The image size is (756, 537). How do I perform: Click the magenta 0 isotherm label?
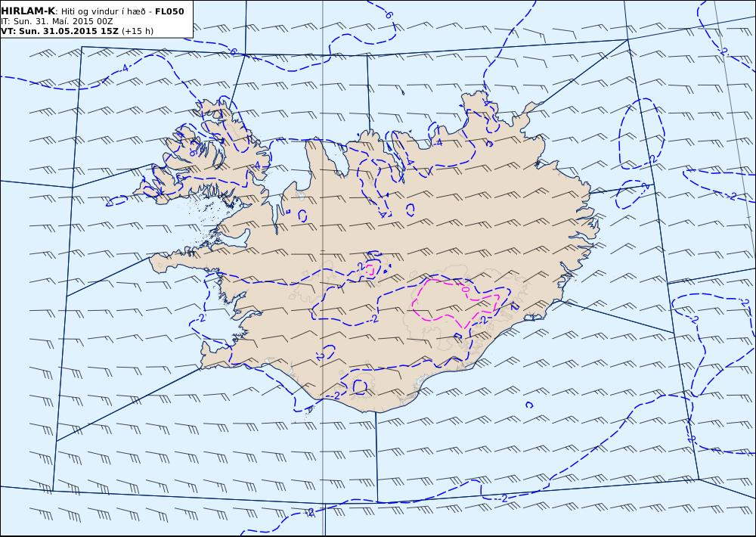point(465,289)
